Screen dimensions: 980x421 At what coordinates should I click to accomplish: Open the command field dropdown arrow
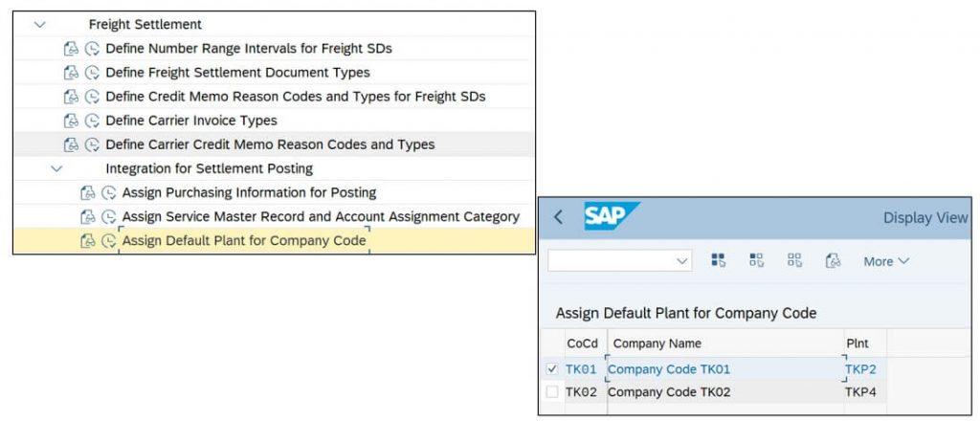coord(682,261)
